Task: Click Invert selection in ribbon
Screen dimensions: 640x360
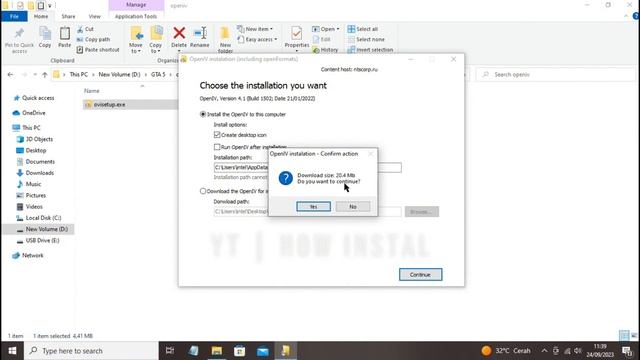Action: (370, 49)
